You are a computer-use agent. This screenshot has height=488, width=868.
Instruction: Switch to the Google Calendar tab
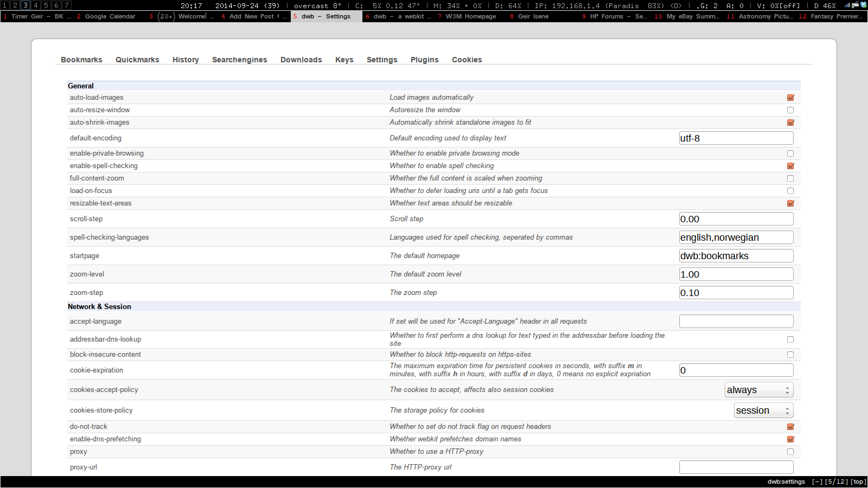coord(110,16)
